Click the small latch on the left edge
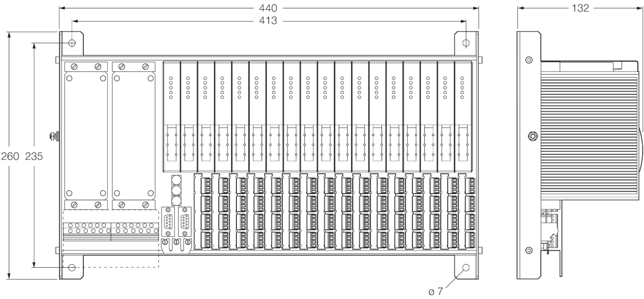Viewport: 644px width, 299px height. (x=54, y=136)
